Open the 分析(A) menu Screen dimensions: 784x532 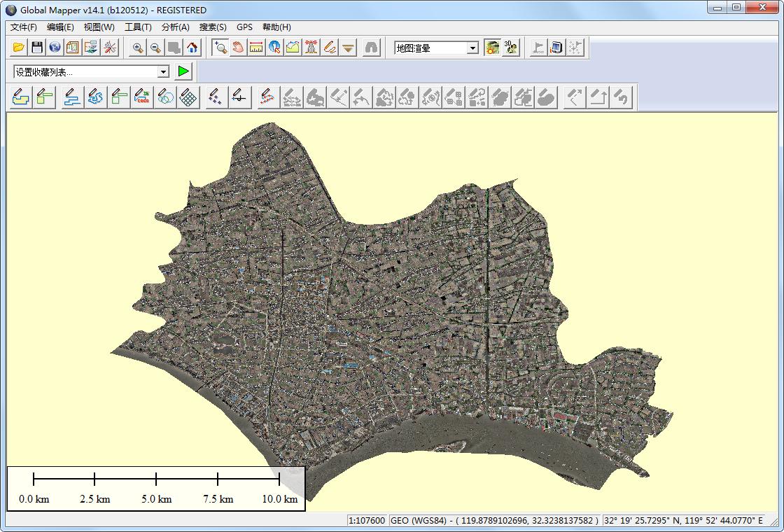coord(175,27)
